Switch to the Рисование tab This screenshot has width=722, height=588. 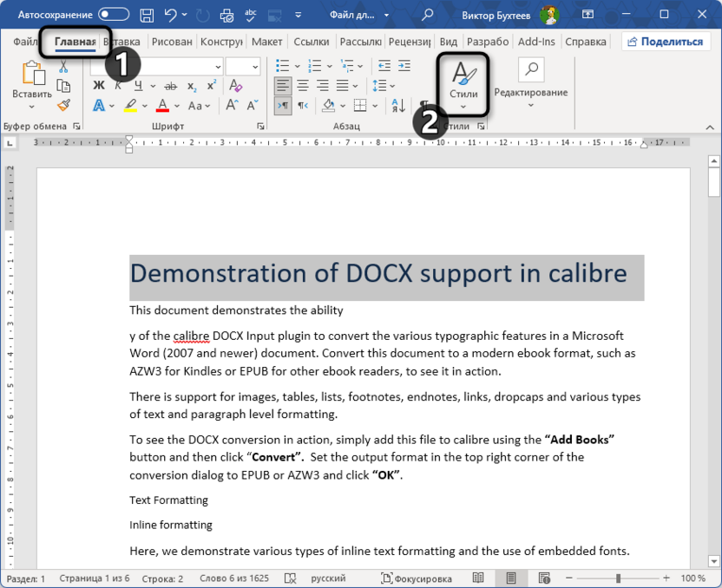coord(172,42)
